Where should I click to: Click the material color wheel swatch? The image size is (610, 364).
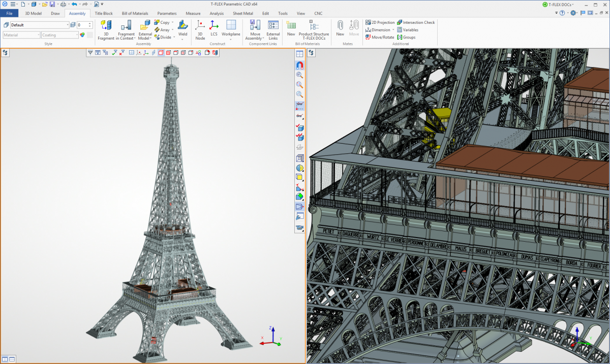[82, 35]
